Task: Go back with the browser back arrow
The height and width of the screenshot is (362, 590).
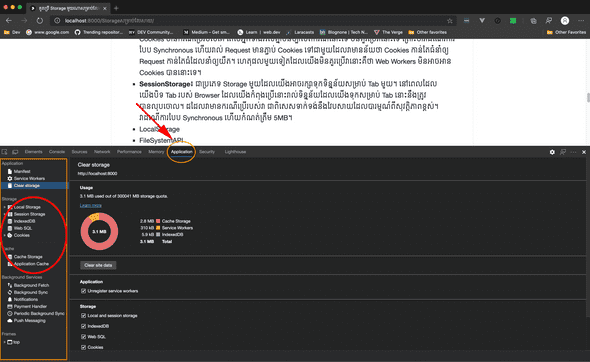Action: pos(9,21)
